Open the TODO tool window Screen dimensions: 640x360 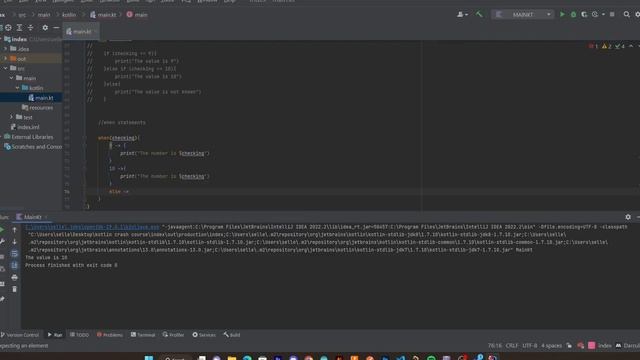tap(79, 335)
